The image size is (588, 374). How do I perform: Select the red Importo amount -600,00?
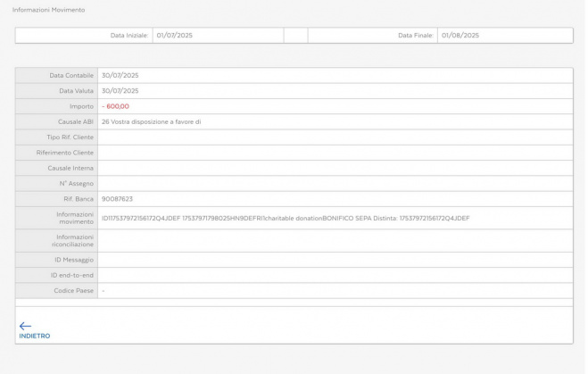click(x=115, y=106)
